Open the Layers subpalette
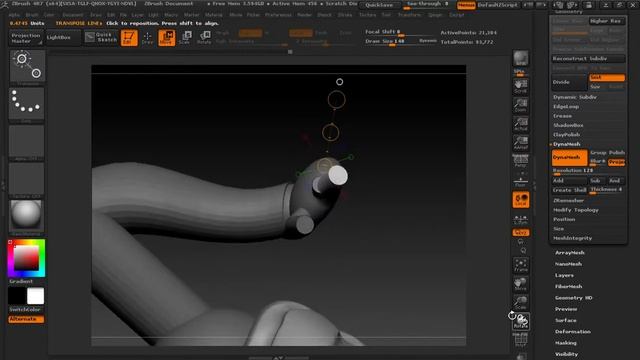This screenshot has width=640, height=360. (x=564, y=276)
